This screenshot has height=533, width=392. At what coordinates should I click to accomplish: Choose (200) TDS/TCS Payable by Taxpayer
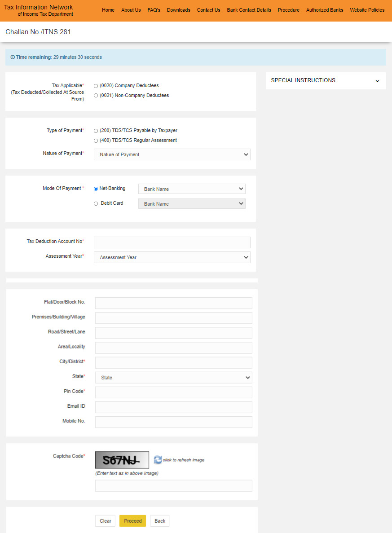click(x=95, y=130)
